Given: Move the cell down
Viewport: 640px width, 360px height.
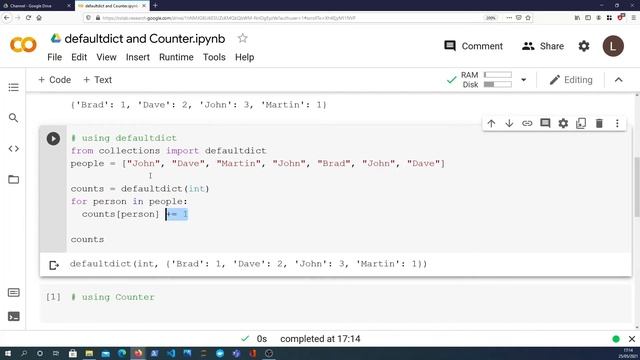Looking at the screenshot, I should click(509, 123).
